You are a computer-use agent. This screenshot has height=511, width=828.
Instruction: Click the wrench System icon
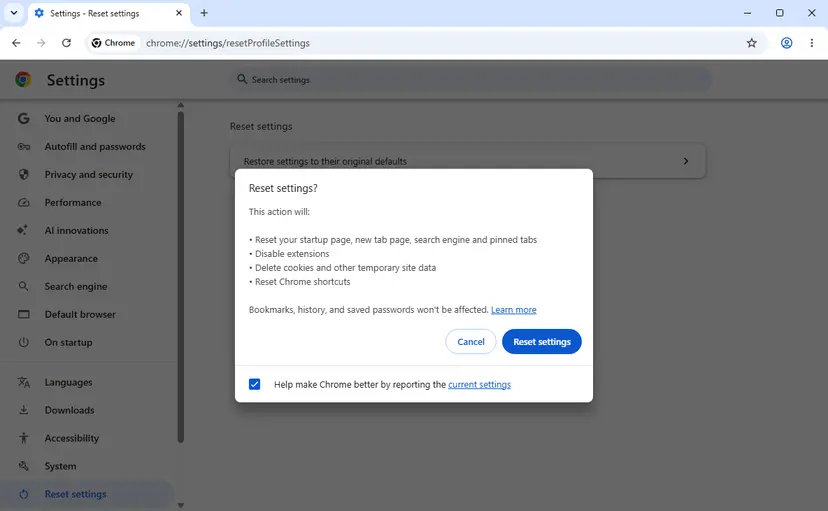(x=23, y=466)
